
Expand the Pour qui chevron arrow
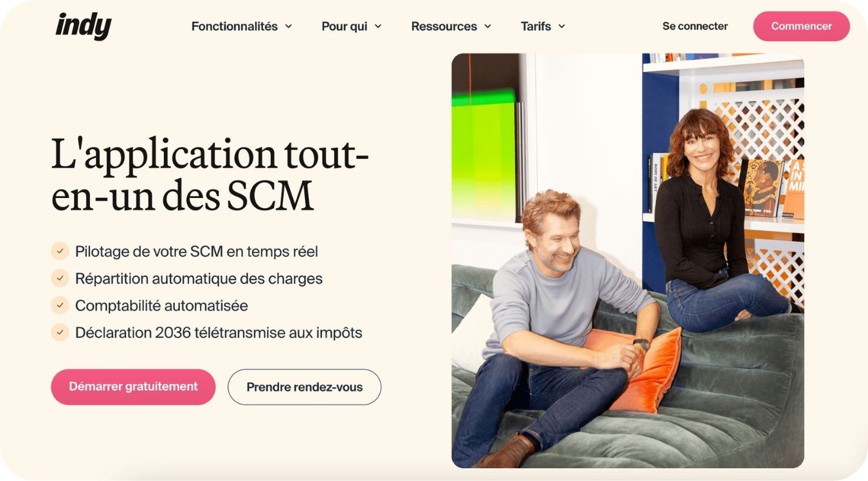point(378,26)
